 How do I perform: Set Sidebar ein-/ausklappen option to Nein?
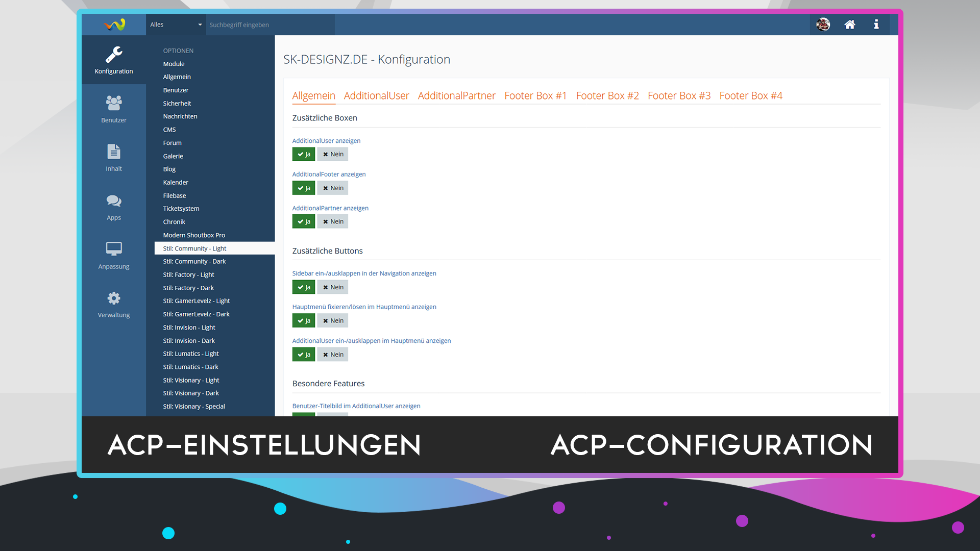tap(333, 287)
